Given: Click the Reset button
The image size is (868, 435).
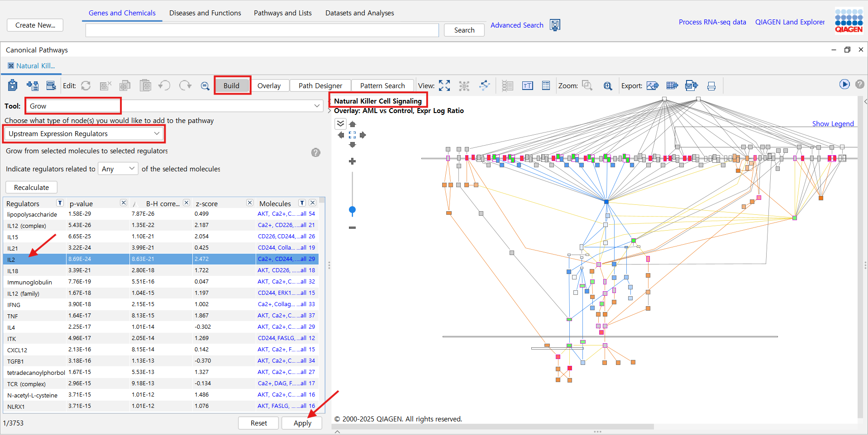Looking at the screenshot, I should [x=259, y=423].
